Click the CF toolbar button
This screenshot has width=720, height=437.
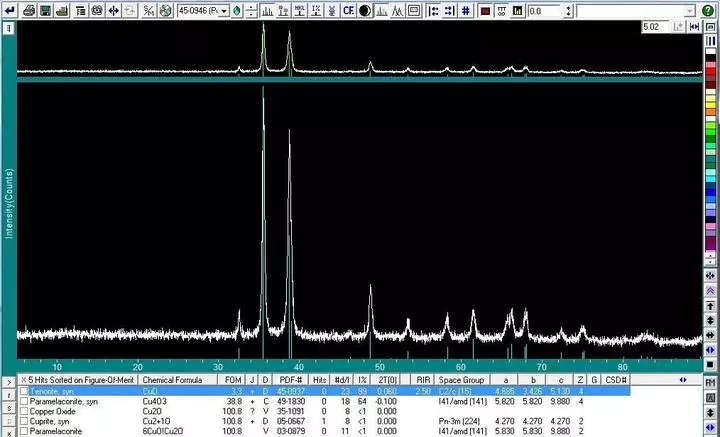[x=348, y=11]
